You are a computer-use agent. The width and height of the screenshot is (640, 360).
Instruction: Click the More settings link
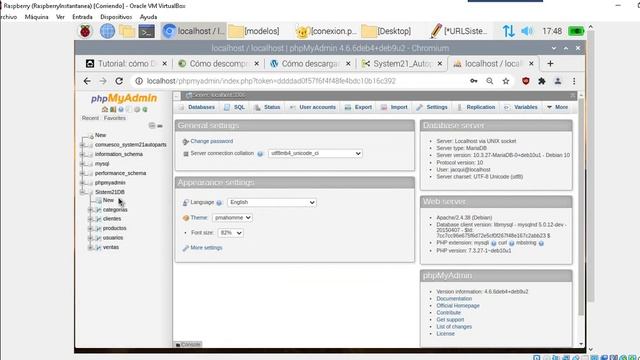pos(206,248)
